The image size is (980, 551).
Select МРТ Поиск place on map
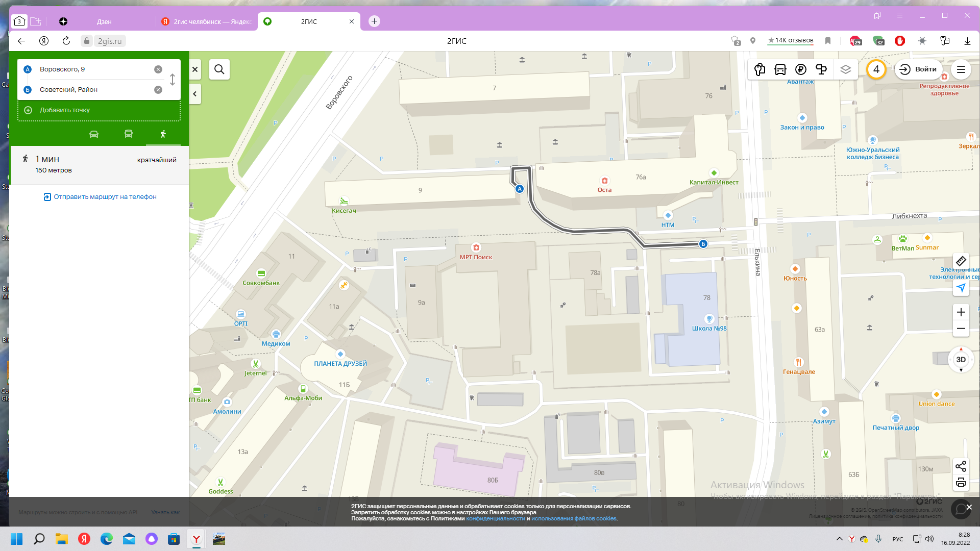click(x=476, y=257)
